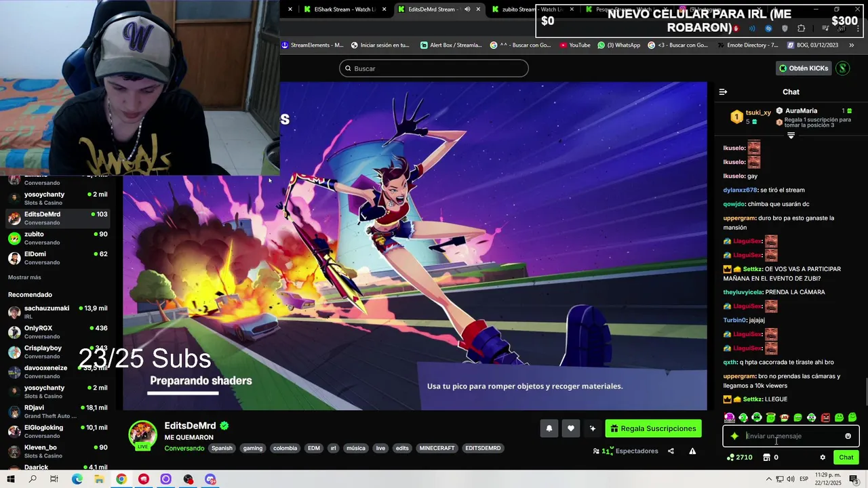Open Task View on the taskbar
Viewport: 868px width, 488px height.
pyautogui.click(x=54, y=479)
